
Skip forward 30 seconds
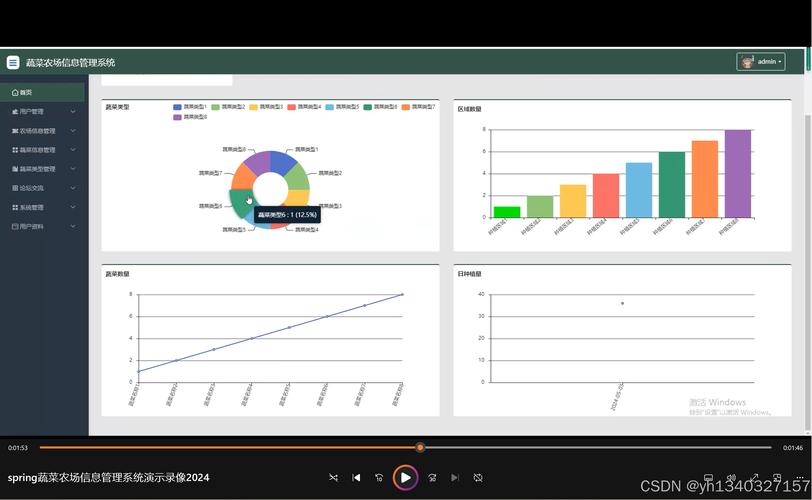[x=432, y=478]
